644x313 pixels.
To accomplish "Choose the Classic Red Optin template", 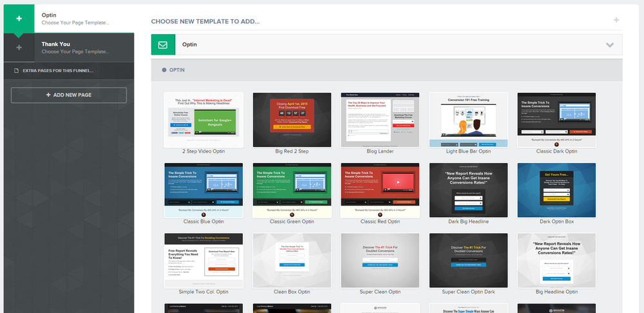I will (380, 190).
